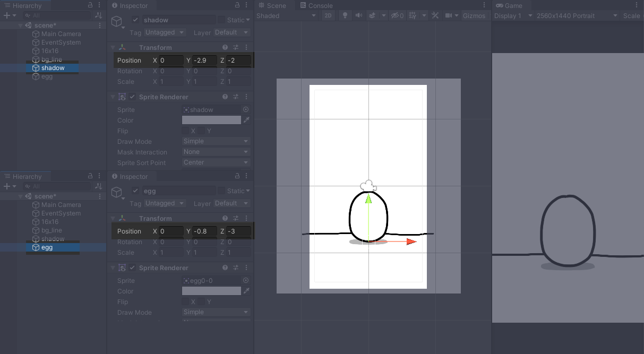
Task: Click red X-axis arrow gizmo in Scene
Action: pyautogui.click(x=411, y=241)
